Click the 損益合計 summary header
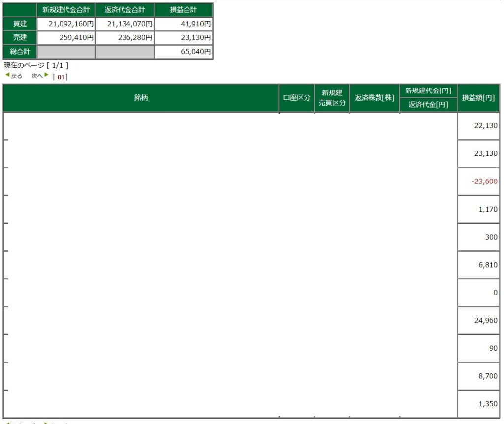Screen dimensions: 504x424 [184, 10]
